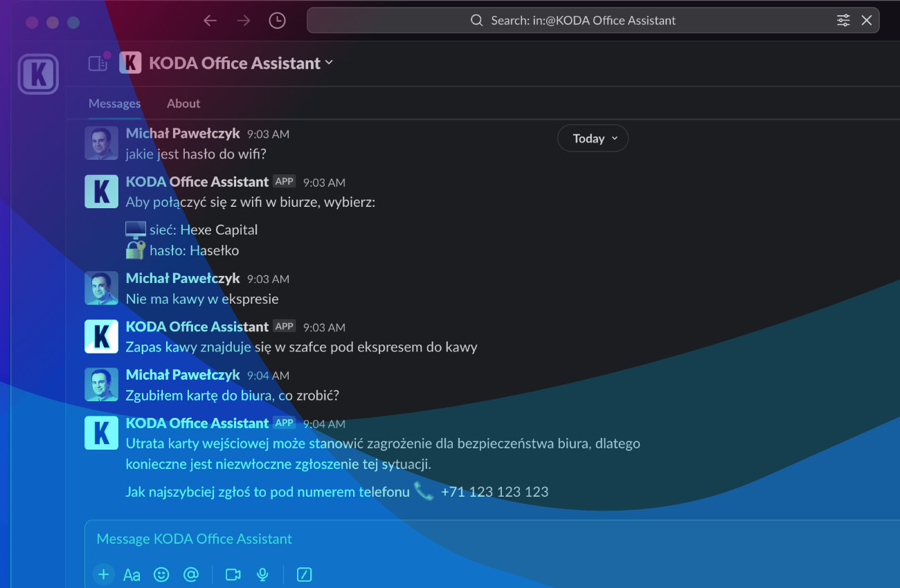The image size is (900, 588).
Task: Record an audio clip with microphone icon
Action: pos(262,574)
